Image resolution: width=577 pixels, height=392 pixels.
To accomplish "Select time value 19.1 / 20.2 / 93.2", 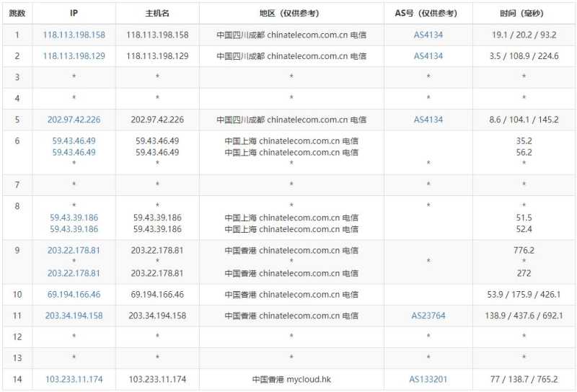I will click(x=524, y=35).
